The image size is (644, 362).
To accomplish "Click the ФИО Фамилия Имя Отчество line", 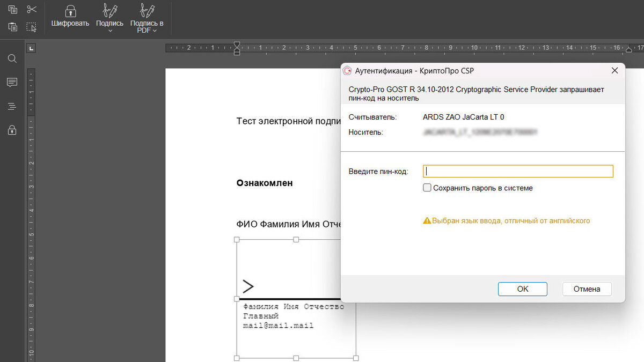I will (x=289, y=224).
